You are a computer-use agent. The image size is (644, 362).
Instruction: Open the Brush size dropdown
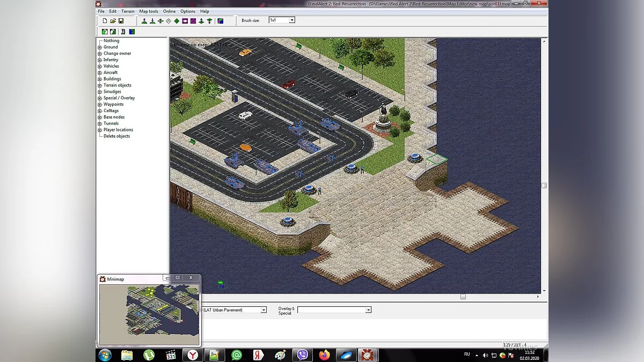[291, 20]
